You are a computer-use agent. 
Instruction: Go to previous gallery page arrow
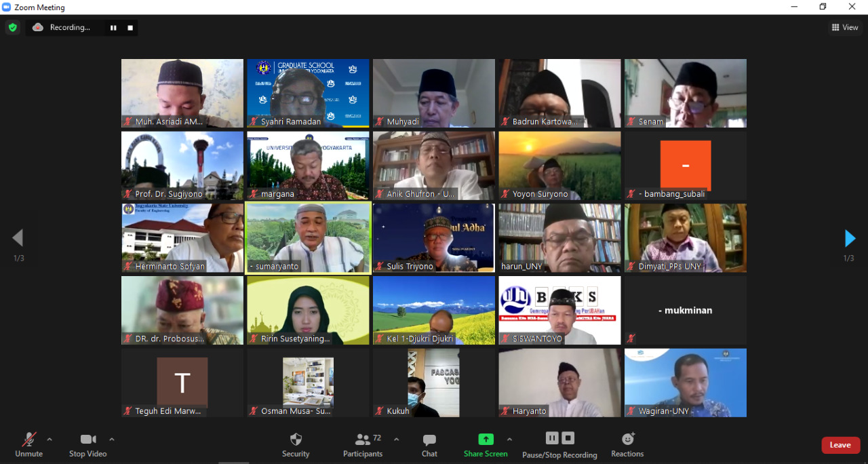(18, 238)
